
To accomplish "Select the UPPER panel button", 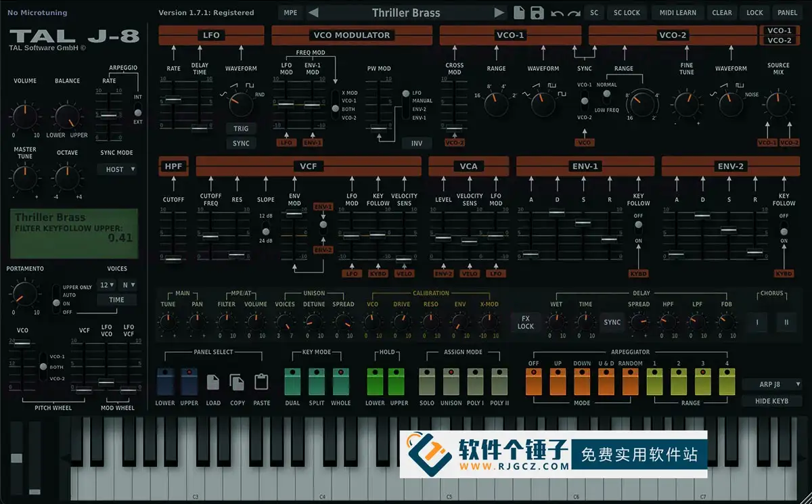I will [189, 382].
